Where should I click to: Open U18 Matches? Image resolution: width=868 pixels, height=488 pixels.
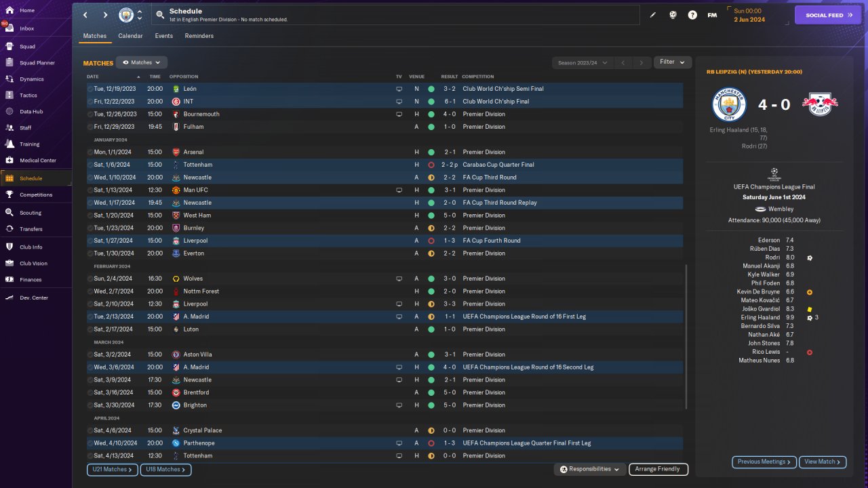166,469
